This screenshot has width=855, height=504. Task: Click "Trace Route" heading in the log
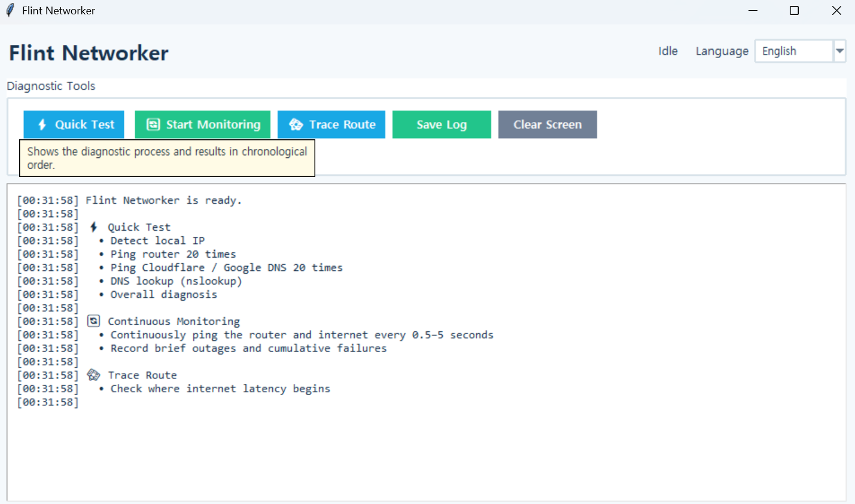pos(142,375)
